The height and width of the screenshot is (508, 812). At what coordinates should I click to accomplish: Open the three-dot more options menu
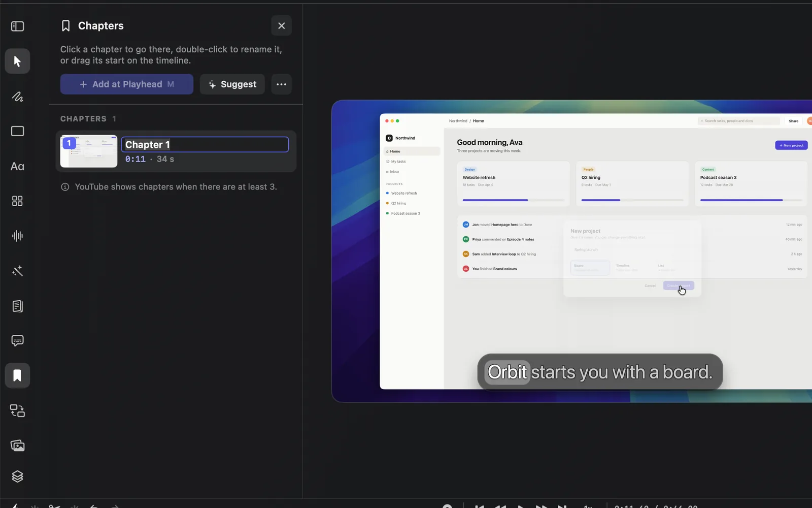(281, 84)
